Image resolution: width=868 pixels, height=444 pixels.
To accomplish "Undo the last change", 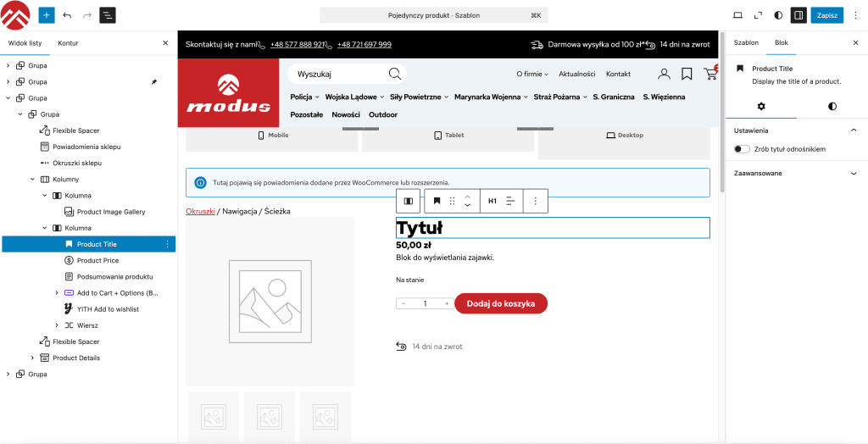I will coord(67,15).
